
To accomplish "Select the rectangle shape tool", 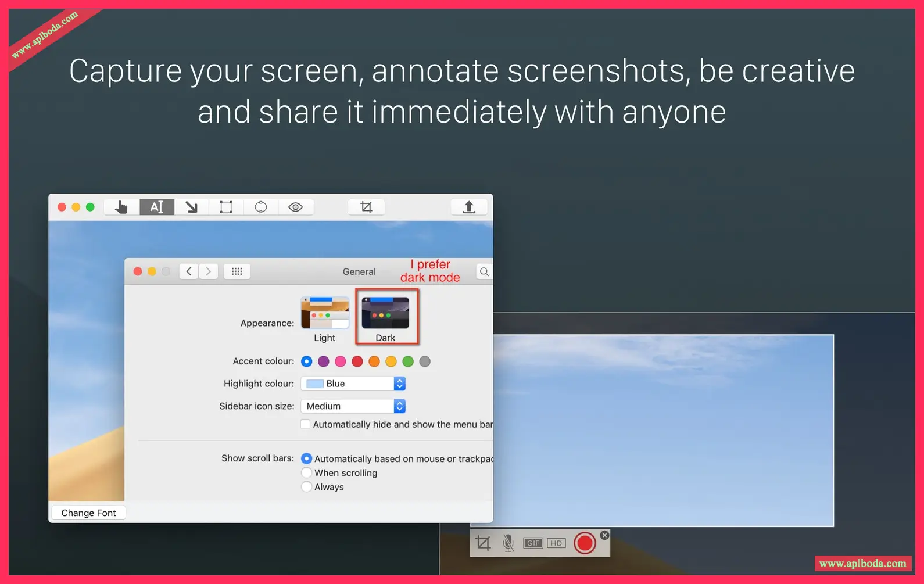I will tap(226, 207).
